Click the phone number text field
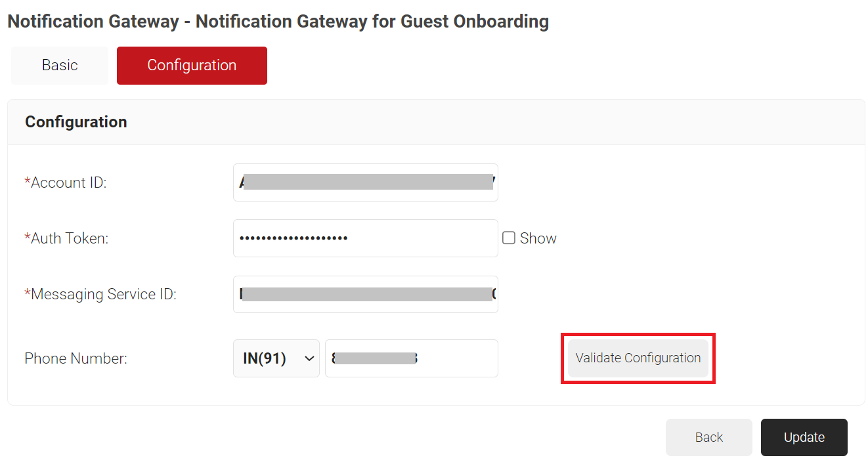This screenshot has width=868, height=466. point(411,358)
